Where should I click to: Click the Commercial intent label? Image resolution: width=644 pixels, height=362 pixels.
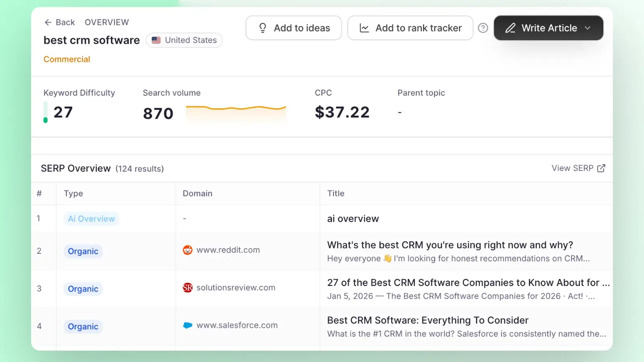point(67,59)
